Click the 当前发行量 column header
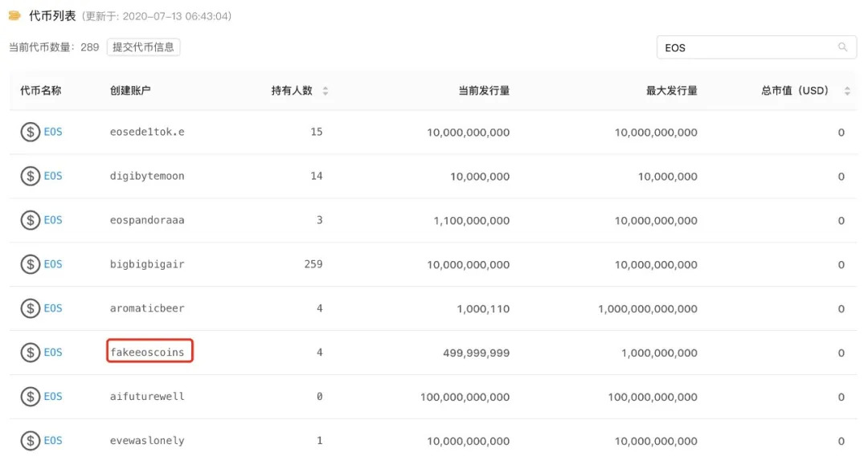The height and width of the screenshot is (461, 868). pyautogui.click(x=484, y=91)
